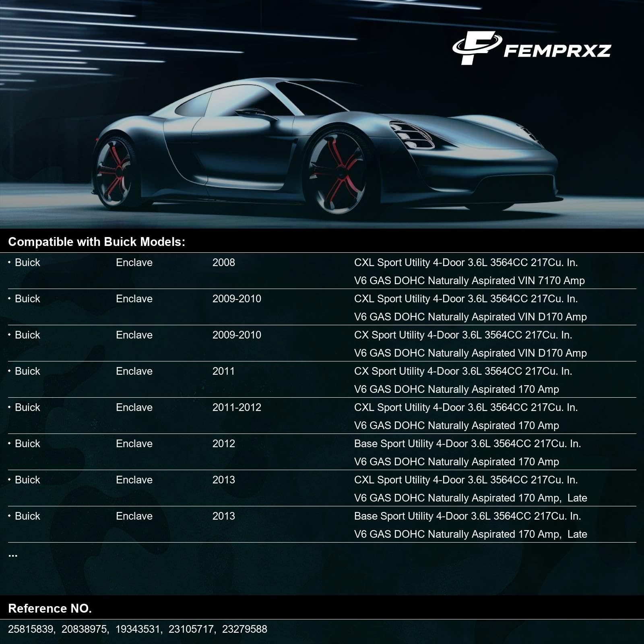Select the 'Compatible with Buick Models' heading
The width and height of the screenshot is (644, 644).
(97, 242)
